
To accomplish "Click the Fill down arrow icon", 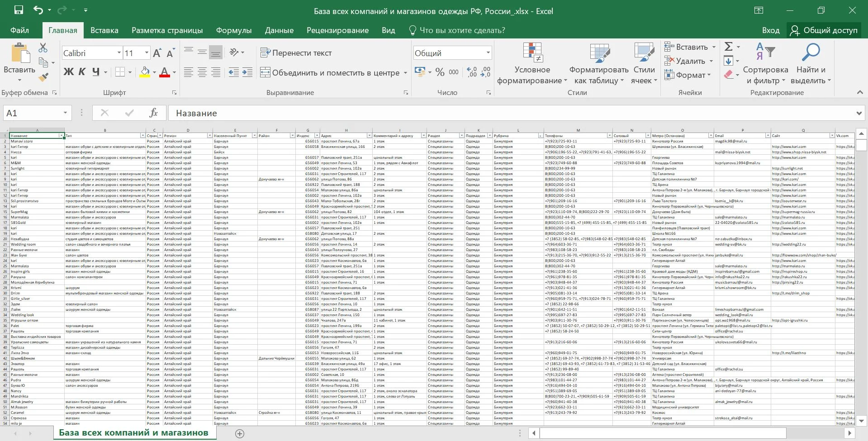I will pos(728,61).
